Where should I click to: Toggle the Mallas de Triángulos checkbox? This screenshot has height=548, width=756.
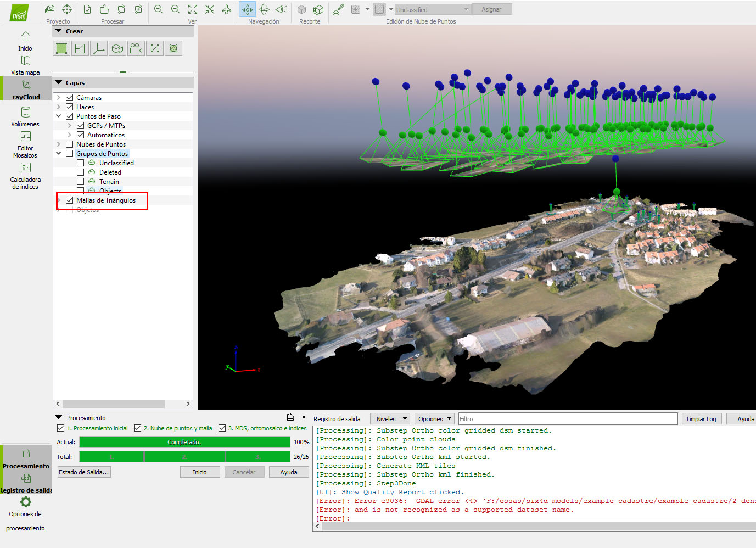[70, 200]
